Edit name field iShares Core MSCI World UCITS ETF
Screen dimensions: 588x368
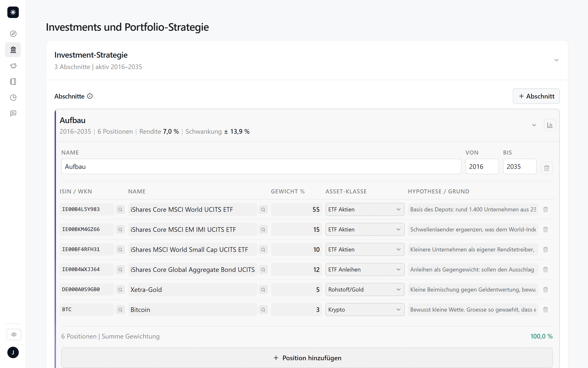193,209
